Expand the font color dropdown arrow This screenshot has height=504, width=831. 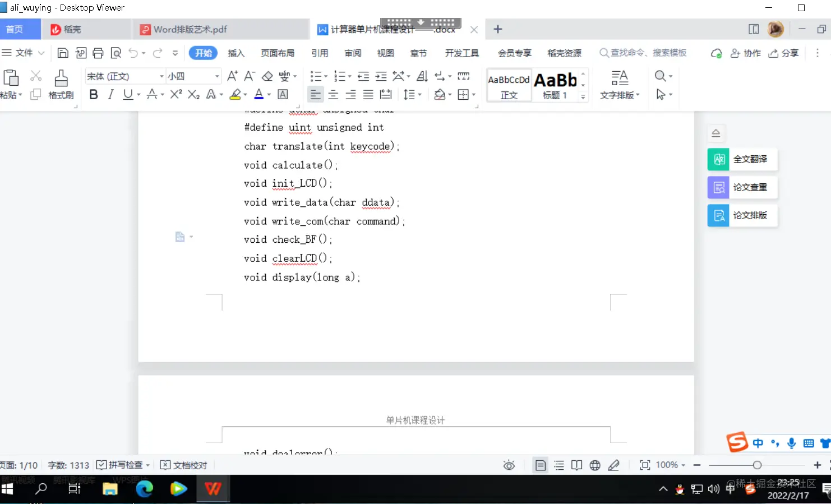pyautogui.click(x=269, y=95)
